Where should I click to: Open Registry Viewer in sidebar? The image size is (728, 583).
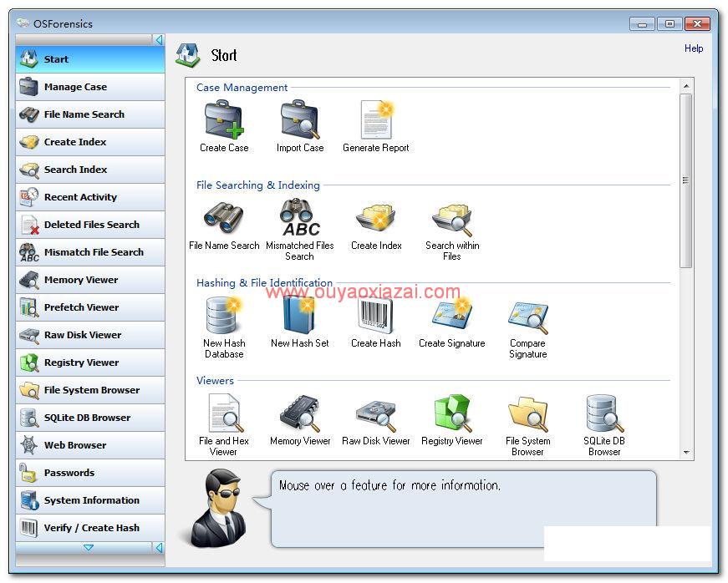pos(90,362)
